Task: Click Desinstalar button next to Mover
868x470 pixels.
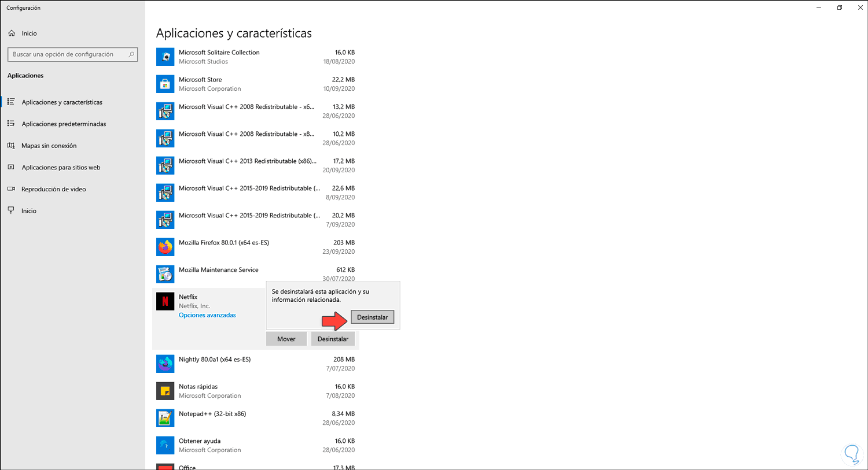Action: point(333,339)
